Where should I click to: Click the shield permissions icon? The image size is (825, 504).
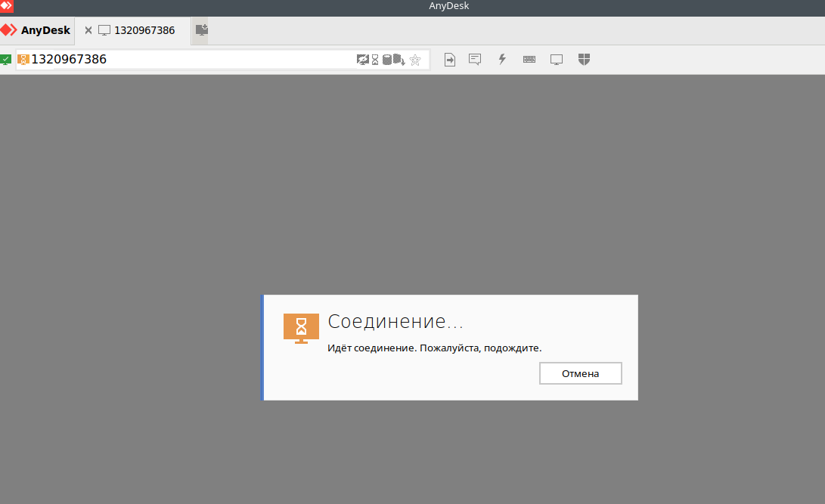click(x=584, y=59)
